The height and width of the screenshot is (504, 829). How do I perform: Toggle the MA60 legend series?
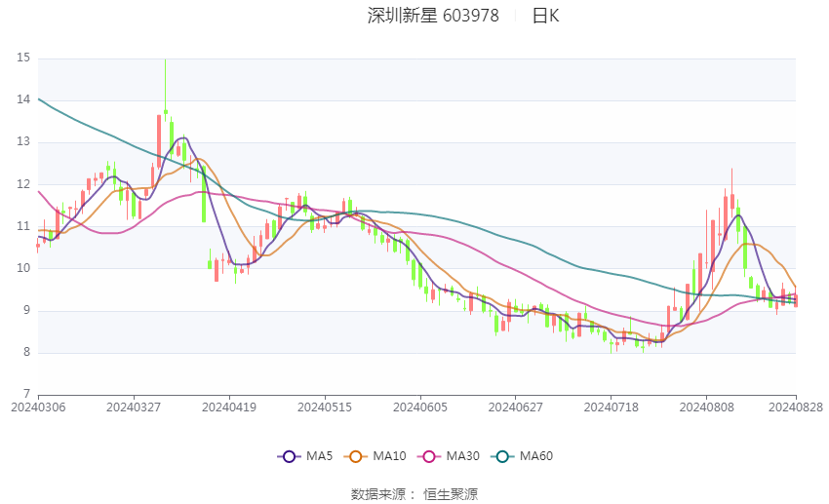coord(522,456)
